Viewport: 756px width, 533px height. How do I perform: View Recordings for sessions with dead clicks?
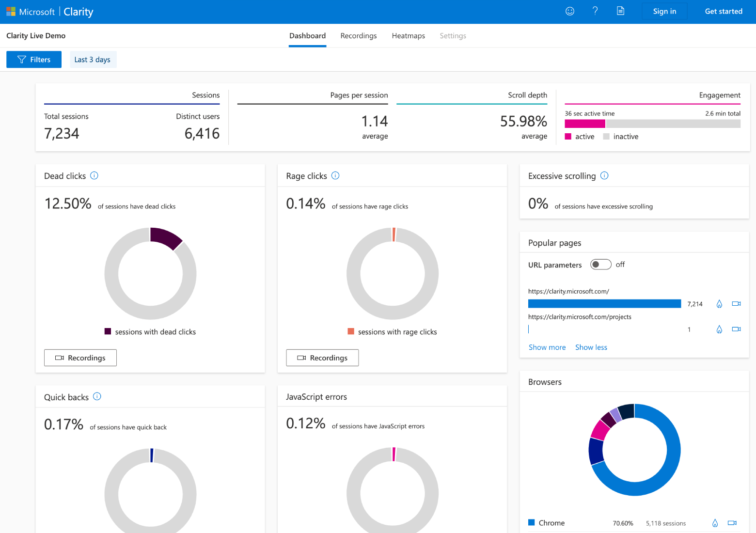pos(80,358)
